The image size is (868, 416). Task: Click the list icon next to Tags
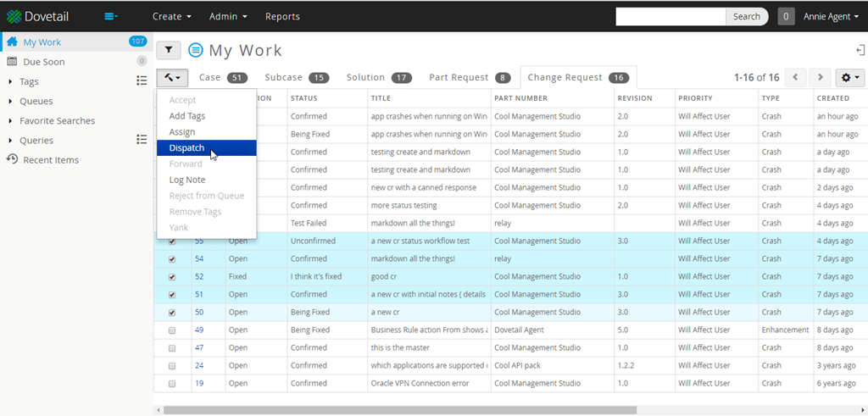pyautogui.click(x=142, y=80)
